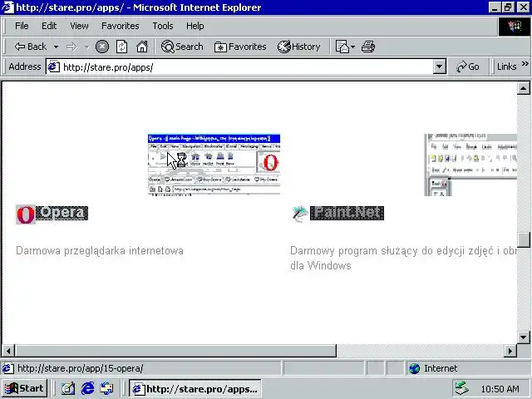Open the Paint.Net screenshot thumbnail

coord(470,165)
